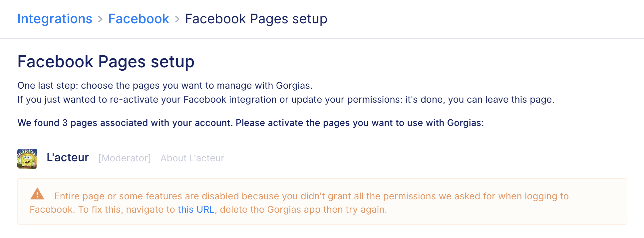Click 'delete the Gorgias app then try again' text
Image resolution: width=644 pixels, height=238 pixels.
coord(303,209)
